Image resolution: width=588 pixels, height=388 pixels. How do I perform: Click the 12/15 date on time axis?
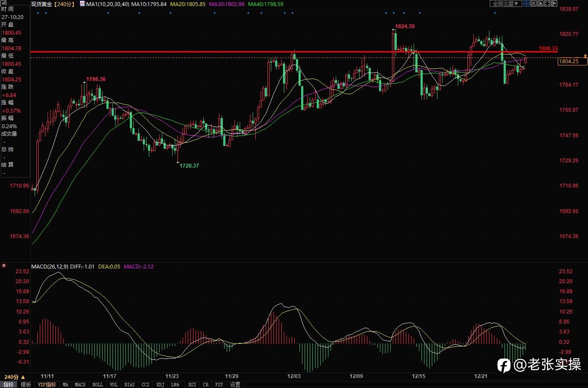coord(419,376)
